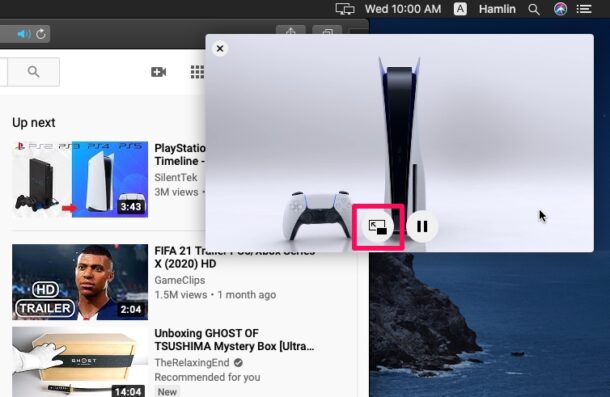Screen dimensions: 610x397
Task: Open Unboxing GHOST OF TSUSHIMA video title
Action: [234, 340]
